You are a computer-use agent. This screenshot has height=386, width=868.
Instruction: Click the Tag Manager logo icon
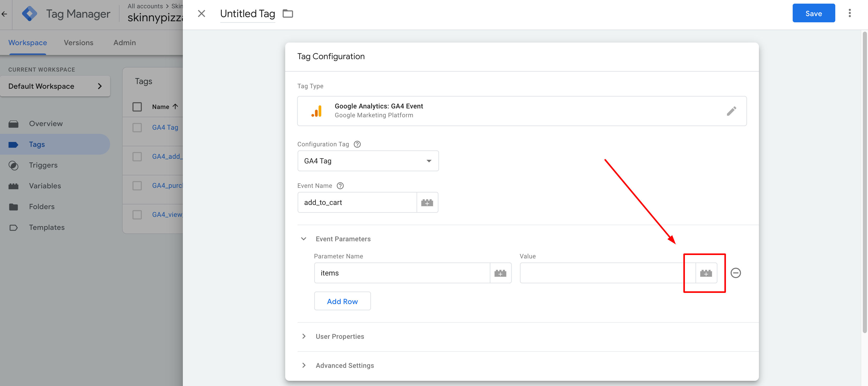click(x=29, y=13)
